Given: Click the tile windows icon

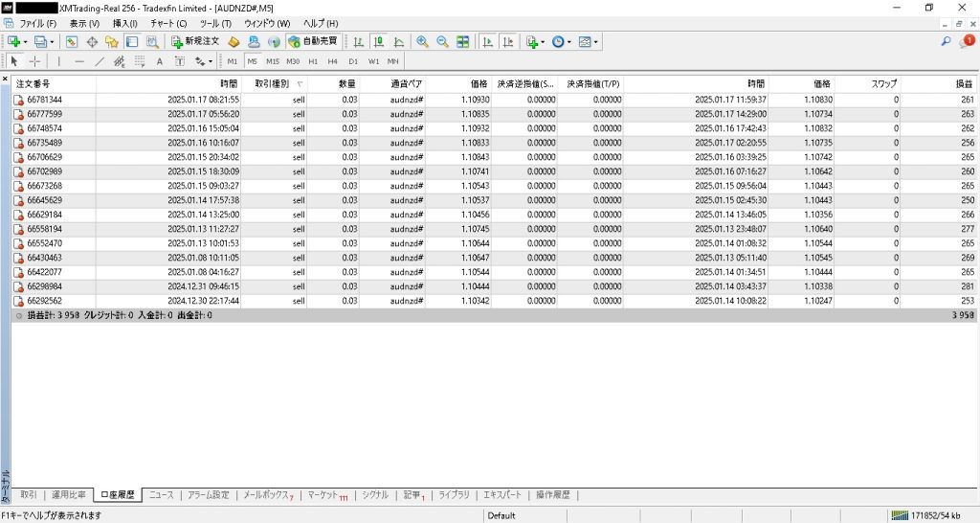Looking at the screenshot, I should coord(463,42).
